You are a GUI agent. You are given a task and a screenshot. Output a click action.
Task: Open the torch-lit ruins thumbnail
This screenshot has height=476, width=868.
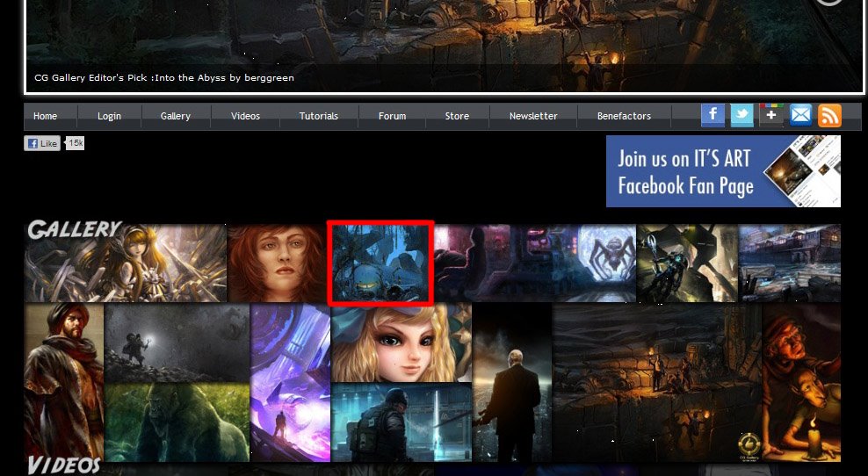[x=657, y=382]
